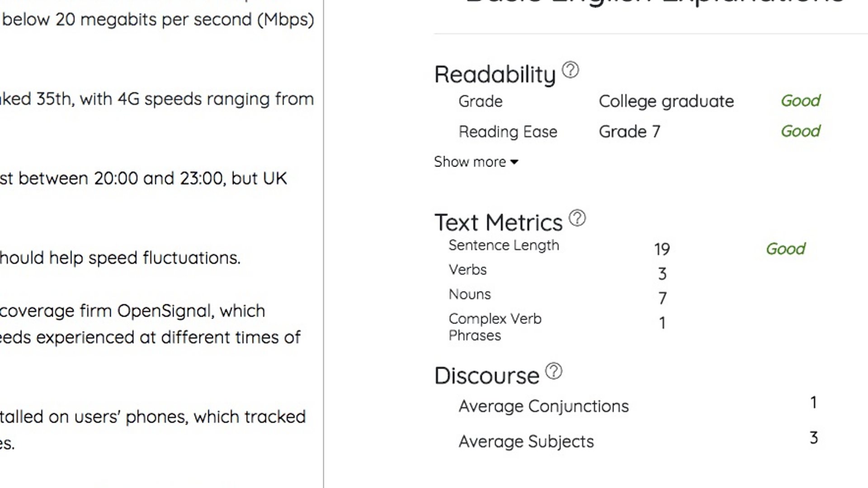
Task: Click the sentence about speed fluctuations
Action: [120, 258]
